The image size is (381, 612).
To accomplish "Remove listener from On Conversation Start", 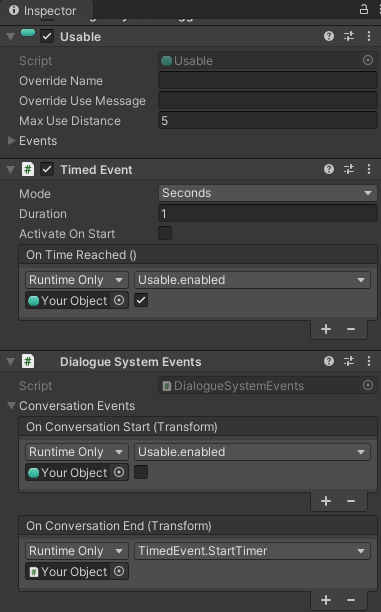I will 351,501.
